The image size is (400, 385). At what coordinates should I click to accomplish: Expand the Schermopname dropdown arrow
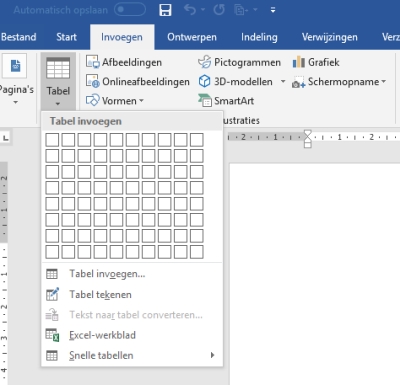[383, 81]
